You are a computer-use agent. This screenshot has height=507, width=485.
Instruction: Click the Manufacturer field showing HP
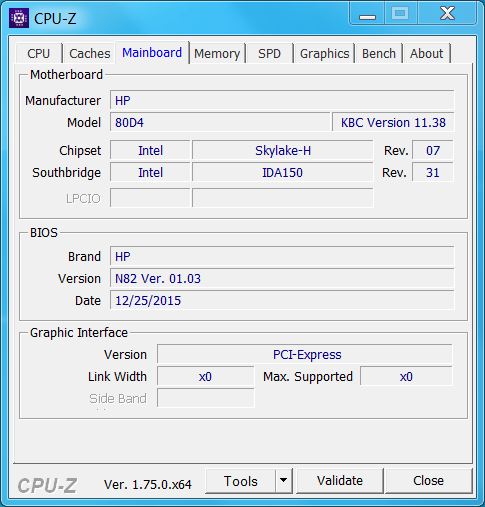pyautogui.click(x=282, y=100)
